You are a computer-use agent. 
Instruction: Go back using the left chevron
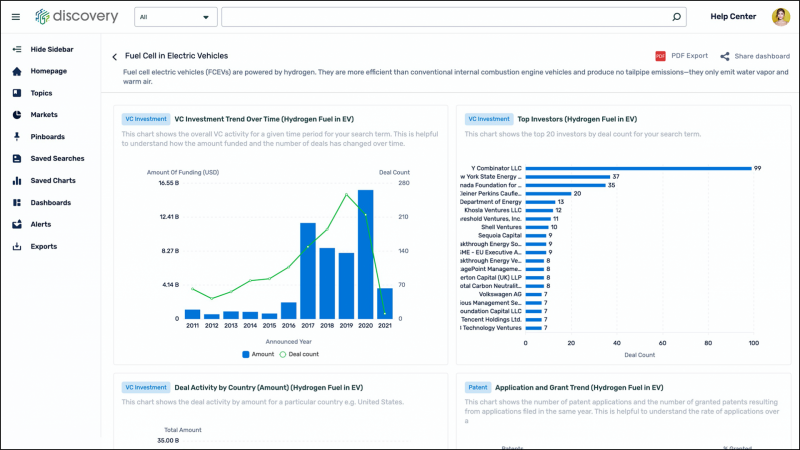pos(114,57)
